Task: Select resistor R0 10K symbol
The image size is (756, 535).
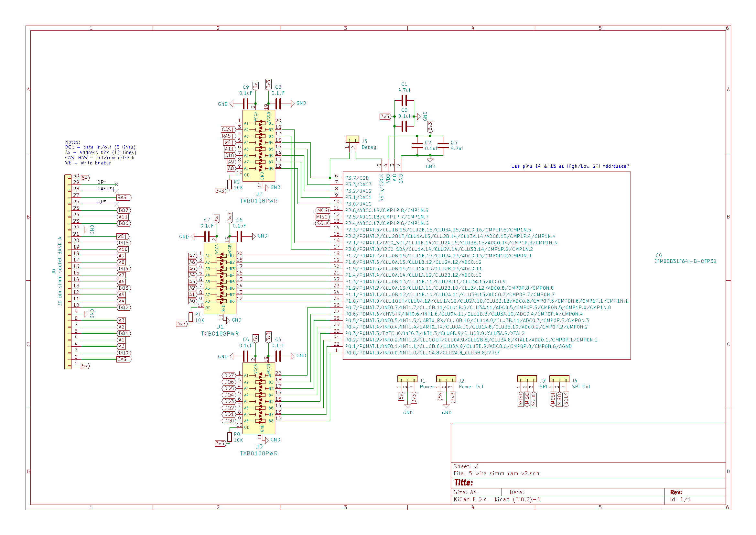Action: (x=230, y=437)
